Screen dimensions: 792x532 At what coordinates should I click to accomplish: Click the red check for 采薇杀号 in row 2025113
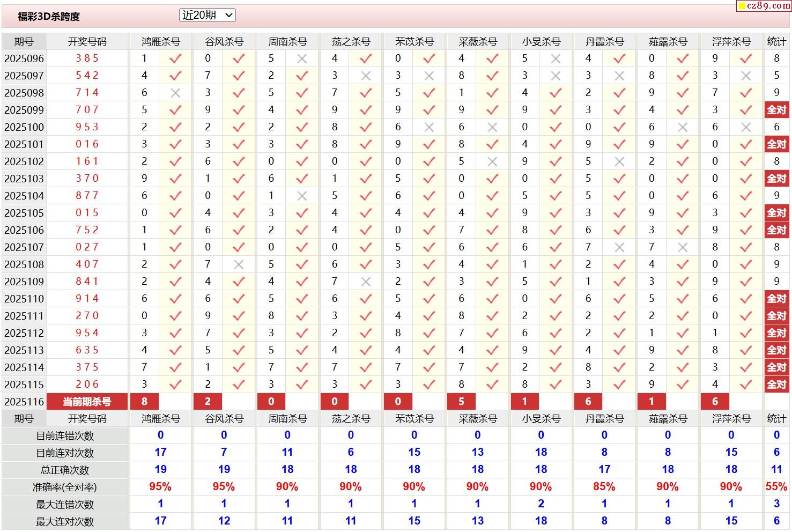[x=492, y=350]
